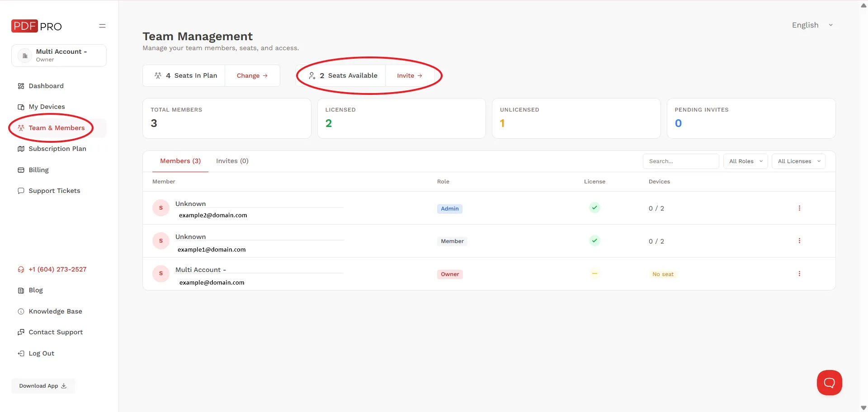
Task: Switch to Members (3) tab
Action: 180,161
